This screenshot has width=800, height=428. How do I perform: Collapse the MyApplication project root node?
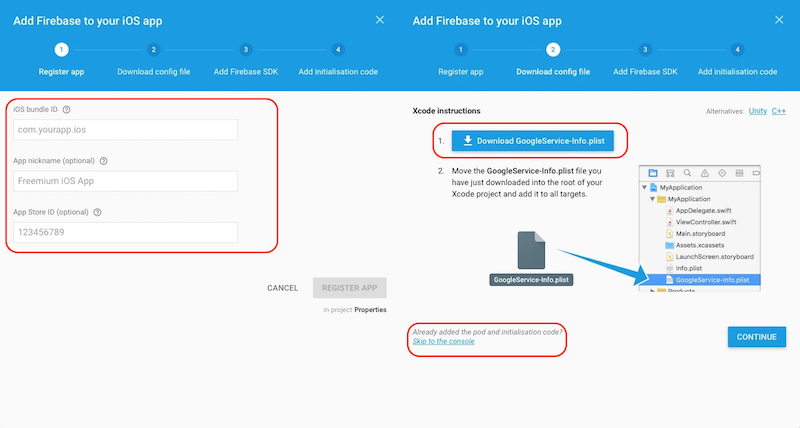[643, 187]
